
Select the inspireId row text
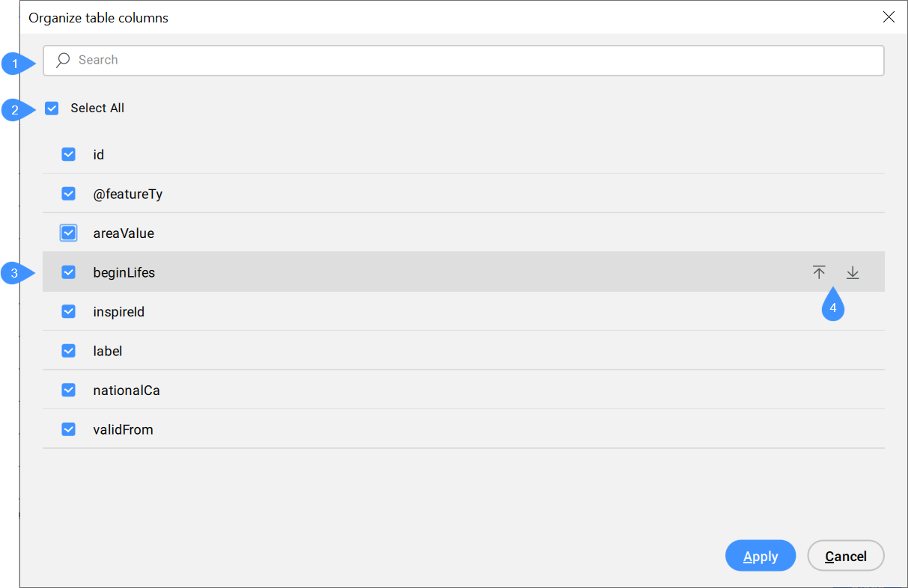click(x=118, y=312)
